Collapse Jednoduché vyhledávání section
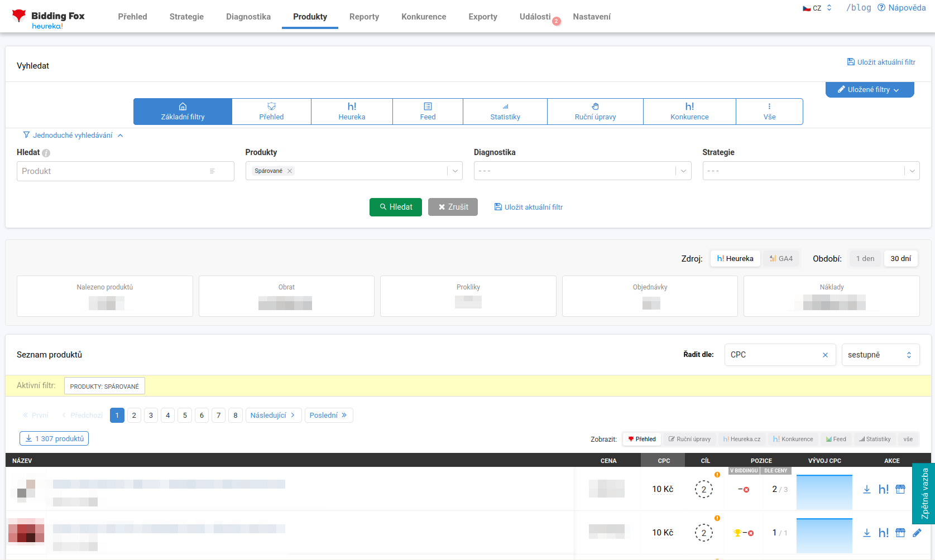This screenshot has width=935, height=560. click(73, 135)
